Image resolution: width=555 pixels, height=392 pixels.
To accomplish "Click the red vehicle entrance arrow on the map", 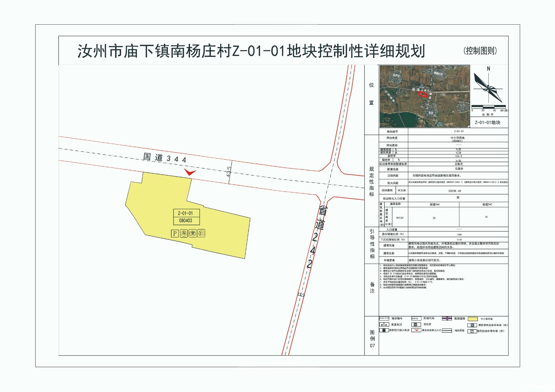I will point(190,172).
